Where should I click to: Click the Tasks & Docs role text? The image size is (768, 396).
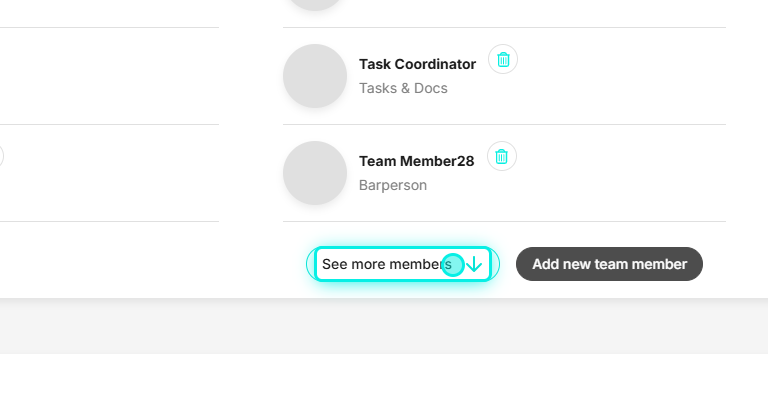[x=403, y=88]
